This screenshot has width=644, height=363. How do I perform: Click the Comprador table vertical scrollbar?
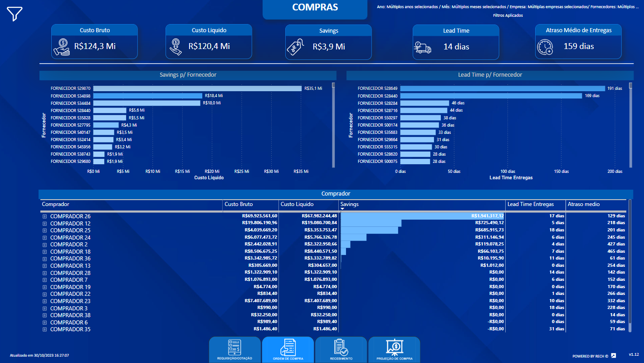click(629, 265)
